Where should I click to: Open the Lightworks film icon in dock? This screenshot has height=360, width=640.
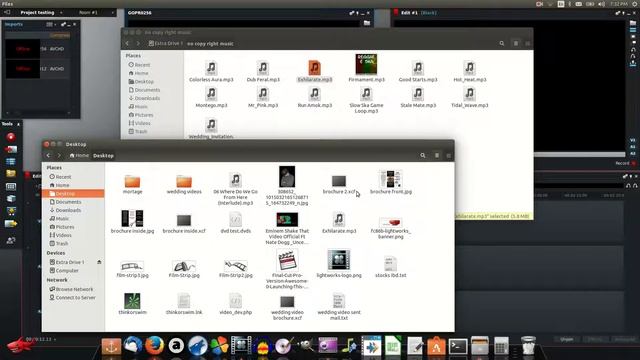tap(241, 346)
